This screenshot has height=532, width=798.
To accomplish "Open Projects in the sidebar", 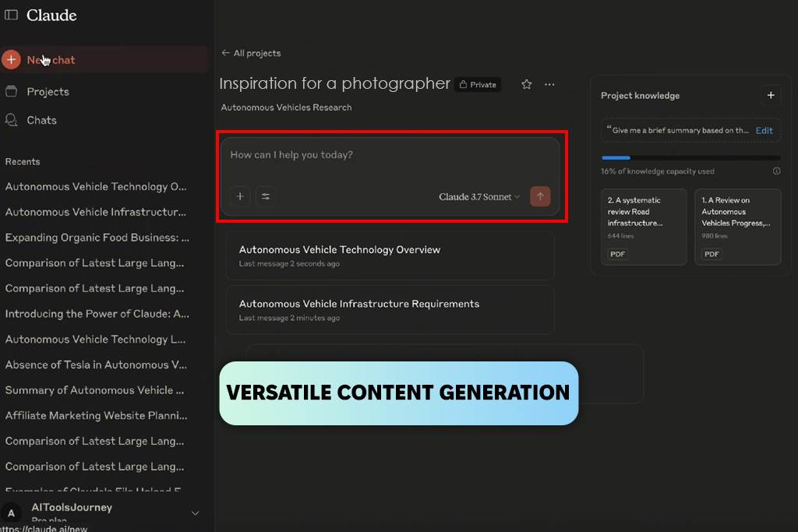I will pos(48,92).
